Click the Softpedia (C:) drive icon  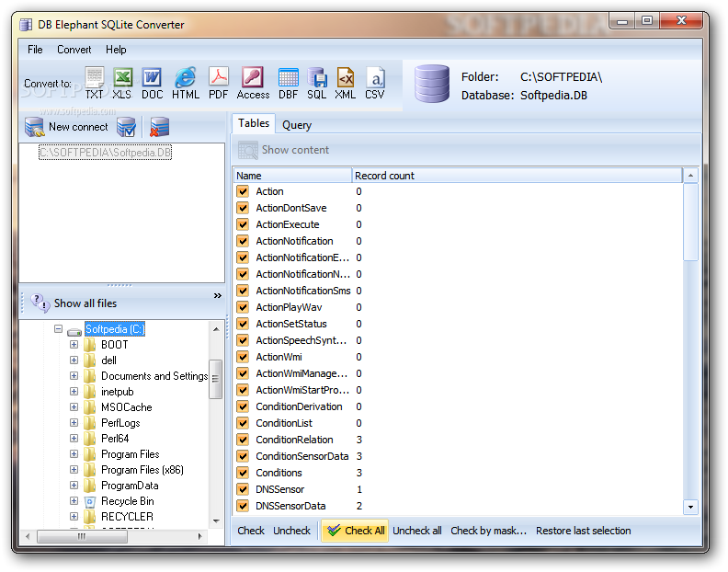click(74, 331)
